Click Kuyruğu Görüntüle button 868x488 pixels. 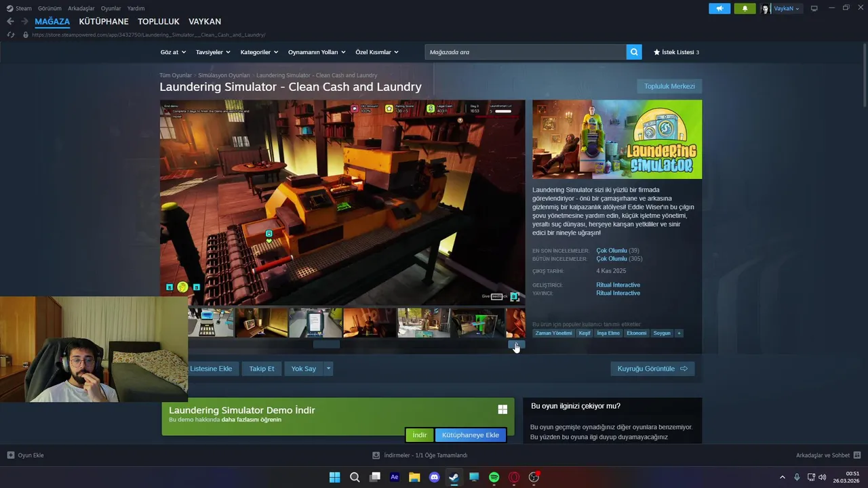(652, 369)
